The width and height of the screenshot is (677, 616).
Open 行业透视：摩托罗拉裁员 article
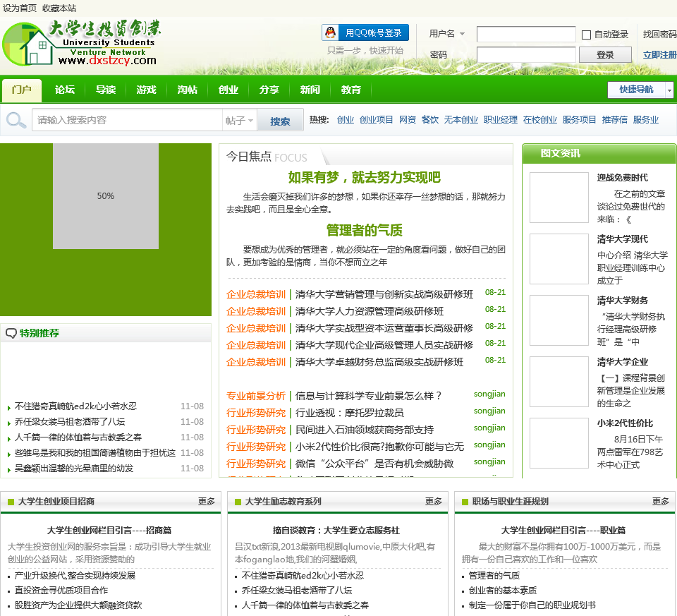coord(349,413)
